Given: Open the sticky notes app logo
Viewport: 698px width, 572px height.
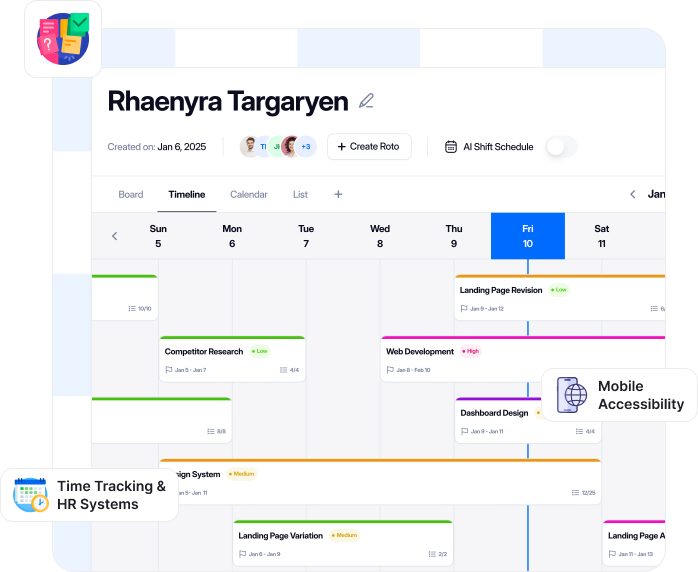Looking at the screenshot, I should click(x=63, y=39).
